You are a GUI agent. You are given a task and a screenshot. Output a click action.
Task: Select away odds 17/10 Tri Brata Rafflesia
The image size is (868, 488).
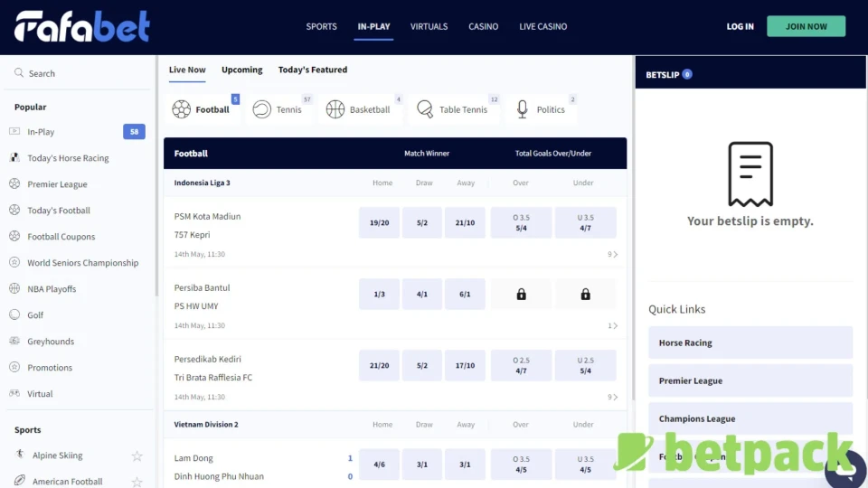465,365
